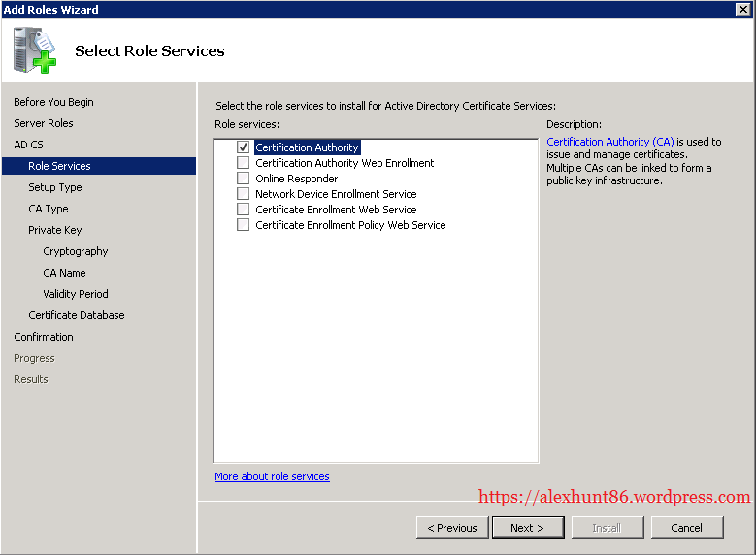Select Certificate Database in the sidebar

tap(77, 315)
